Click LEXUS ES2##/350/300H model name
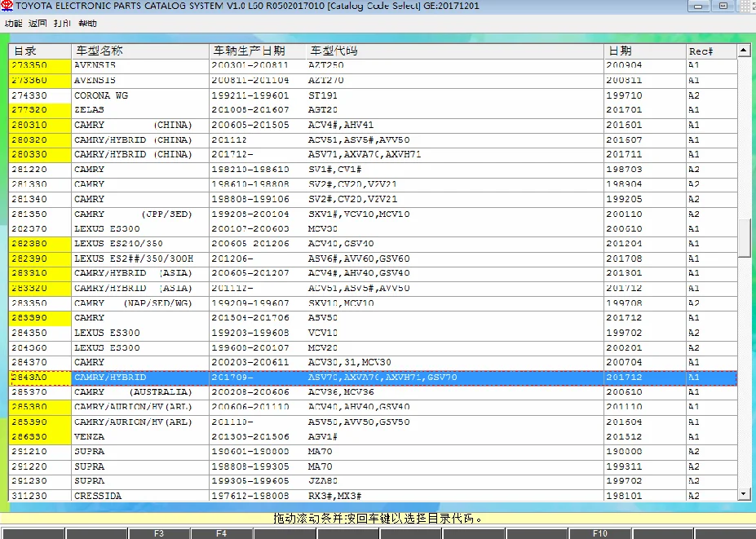756x539 pixels. pyautogui.click(x=134, y=258)
